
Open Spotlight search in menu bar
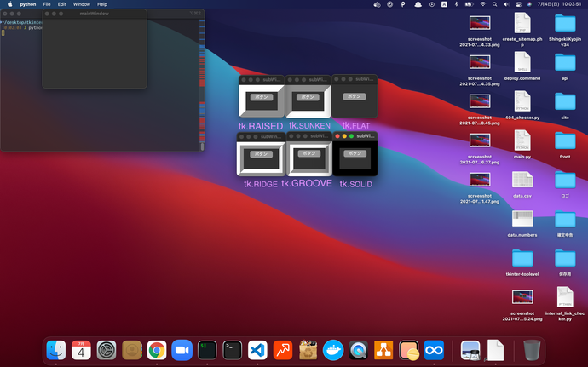coord(494,4)
